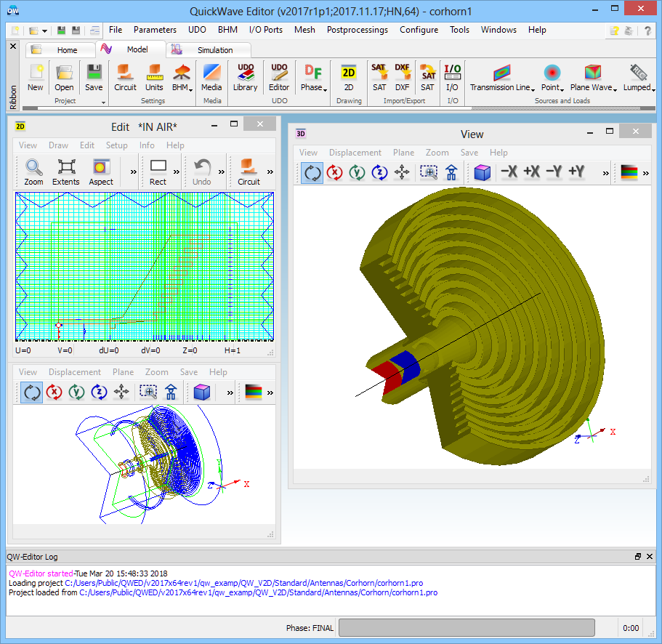Open the Postprocessings menu

click(x=357, y=30)
